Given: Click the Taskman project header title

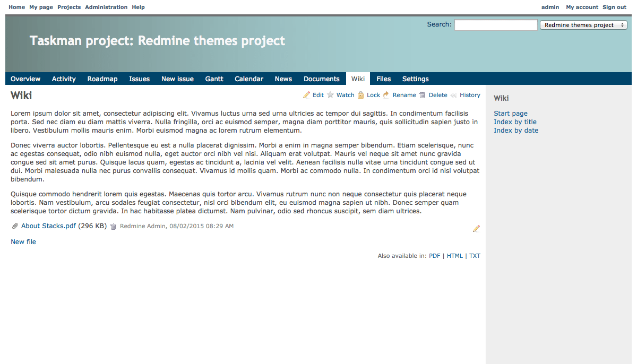Looking at the screenshot, I should pyautogui.click(x=157, y=41).
